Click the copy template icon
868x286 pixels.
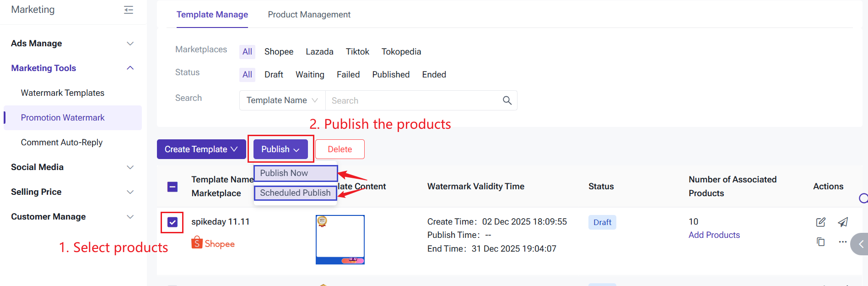[820, 242]
